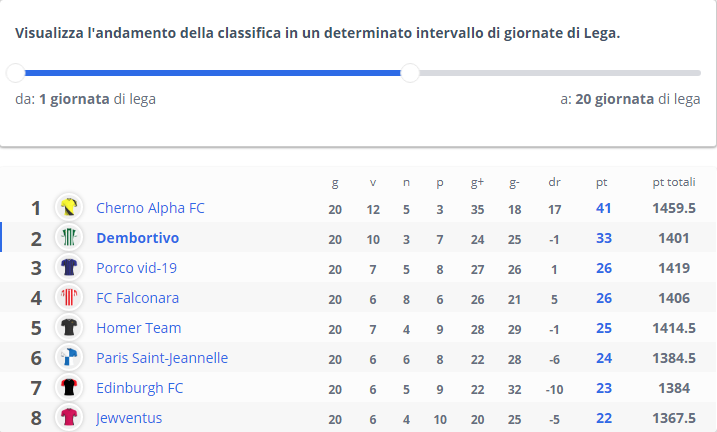
Task: Click the Cherno Alpha FC yellow jersey icon
Action: click(x=69, y=207)
